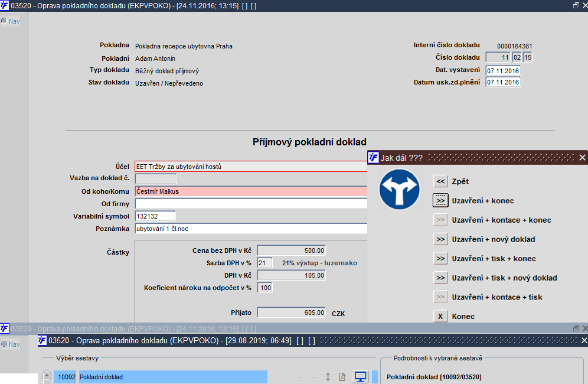
Task: Expand the list arrow beside report 10092
Action: tap(47, 375)
